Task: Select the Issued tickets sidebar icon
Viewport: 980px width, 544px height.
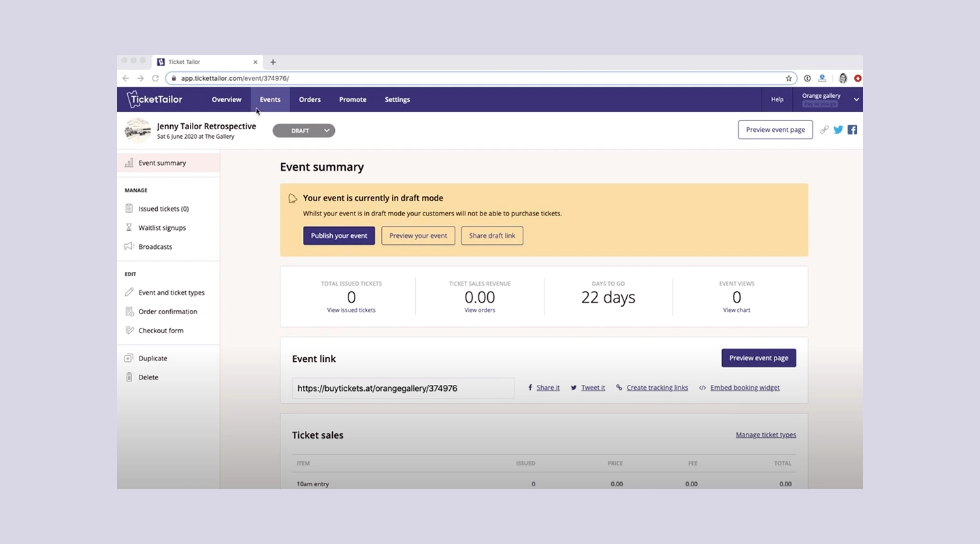Action: pyautogui.click(x=129, y=208)
